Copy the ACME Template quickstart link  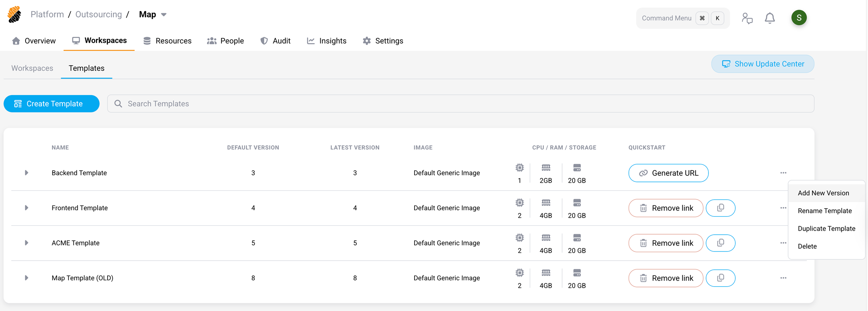point(720,243)
